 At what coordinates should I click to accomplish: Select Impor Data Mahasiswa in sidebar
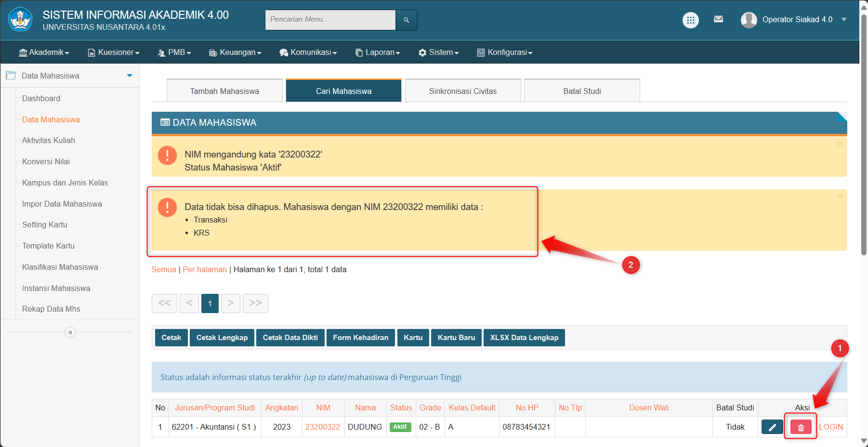click(62, 204)
